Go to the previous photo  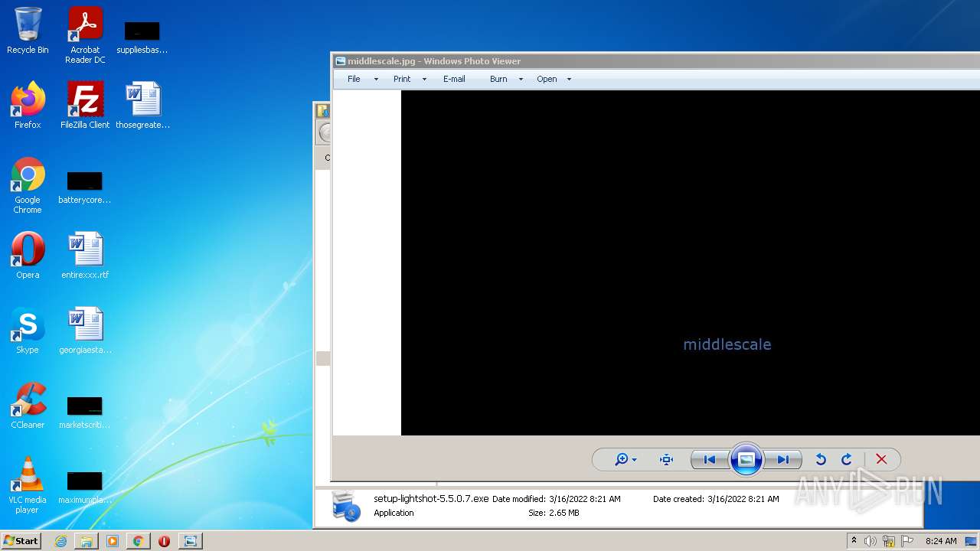[x=709, y=459]
